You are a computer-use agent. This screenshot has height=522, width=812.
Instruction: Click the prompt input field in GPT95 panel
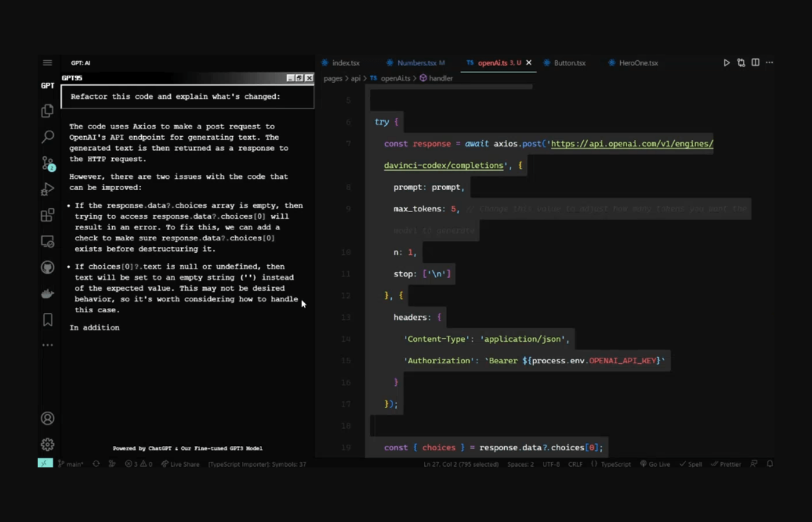pos(187,97)
